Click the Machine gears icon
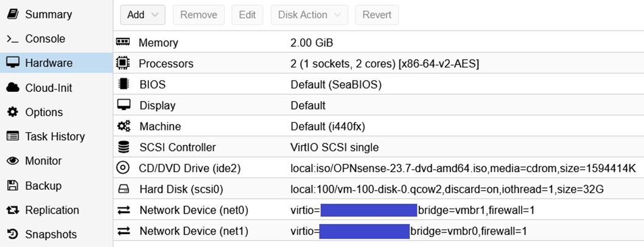Screen dimensions: 644x247 click(x=124, y=126)
